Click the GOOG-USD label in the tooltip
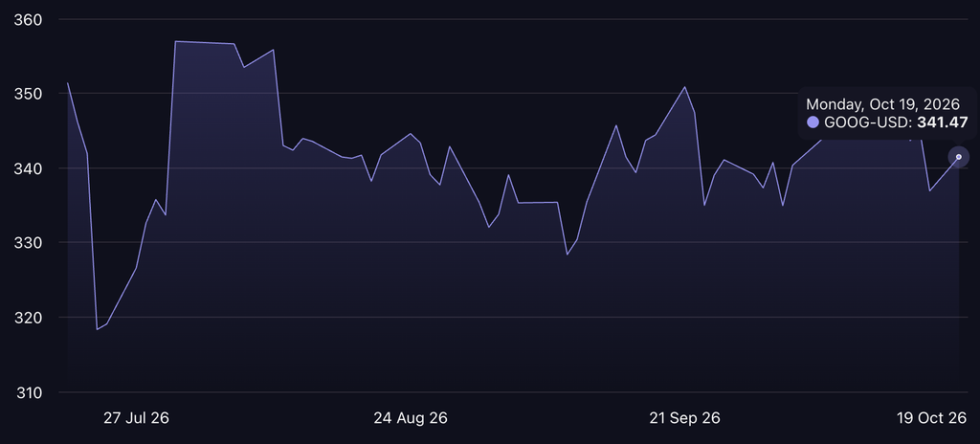Screen dimensions: 980x444 (867, 122)
